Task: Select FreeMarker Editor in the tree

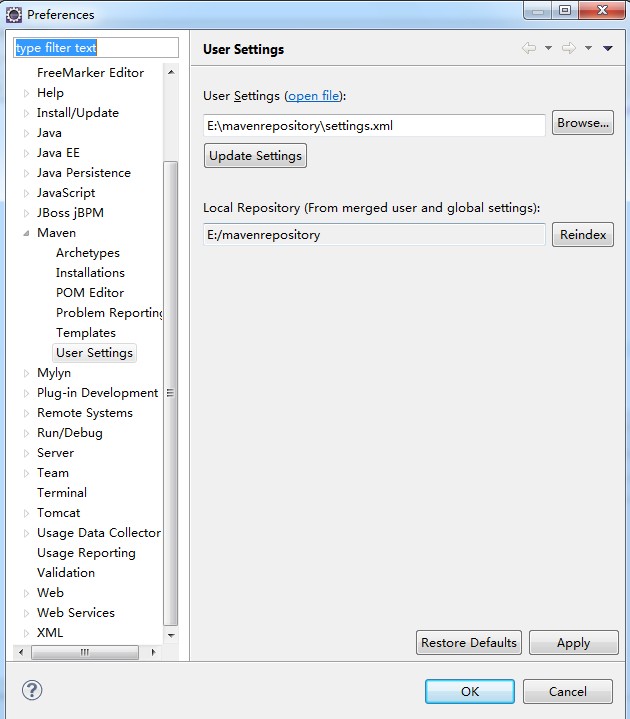Action: (x=90, y=73)
